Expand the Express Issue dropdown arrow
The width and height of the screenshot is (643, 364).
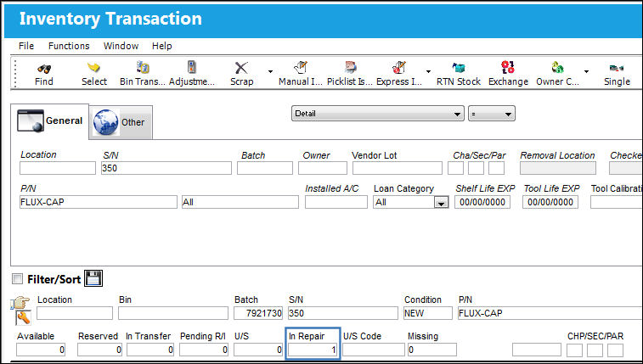[x=429, y=71]
